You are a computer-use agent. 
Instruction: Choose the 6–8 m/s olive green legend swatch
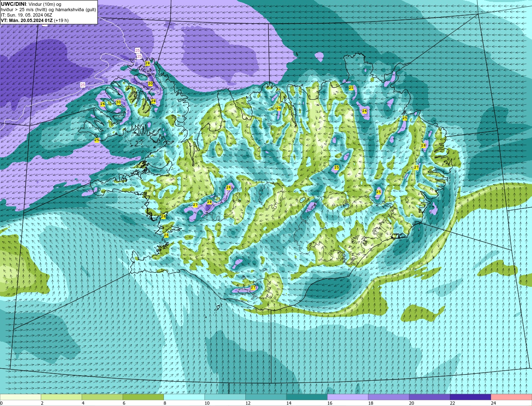(143, 397)
